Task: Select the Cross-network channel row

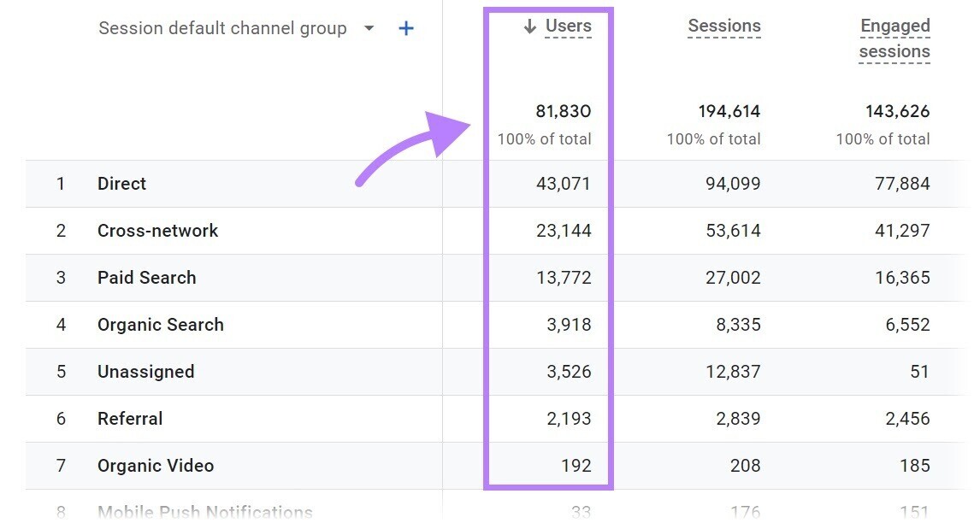Action: point(158,230)
